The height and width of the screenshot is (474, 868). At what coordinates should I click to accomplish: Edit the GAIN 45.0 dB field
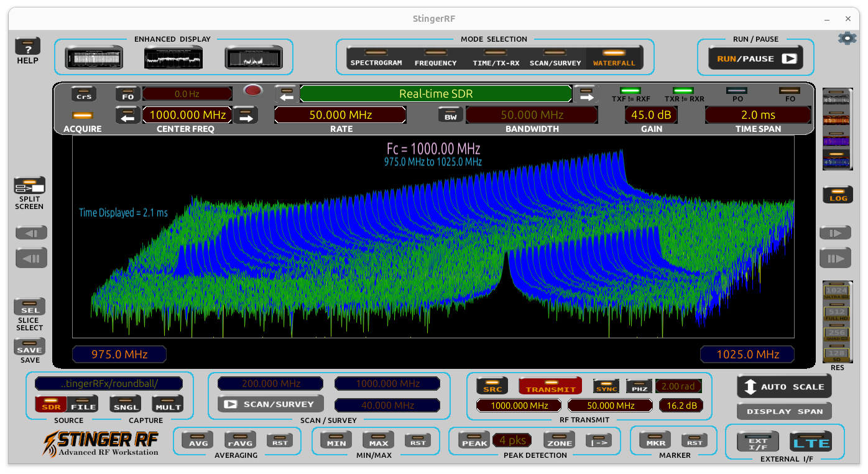tap(651, 115)
